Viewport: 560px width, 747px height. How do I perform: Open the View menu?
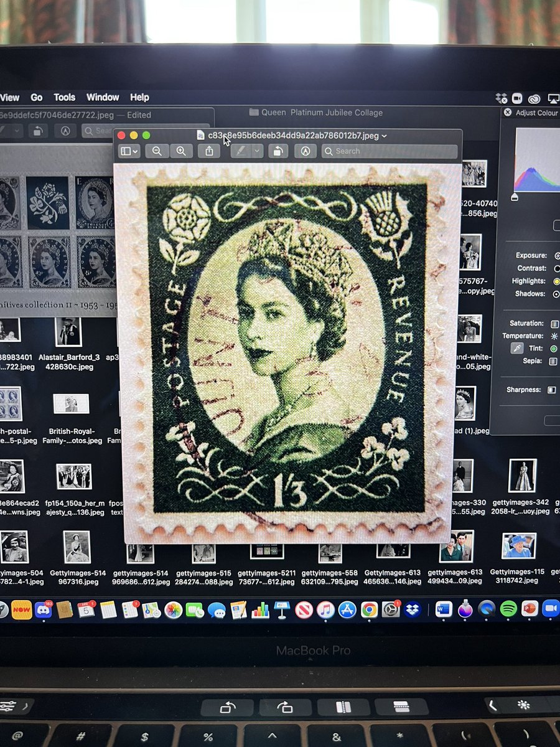tap(10, 97)
